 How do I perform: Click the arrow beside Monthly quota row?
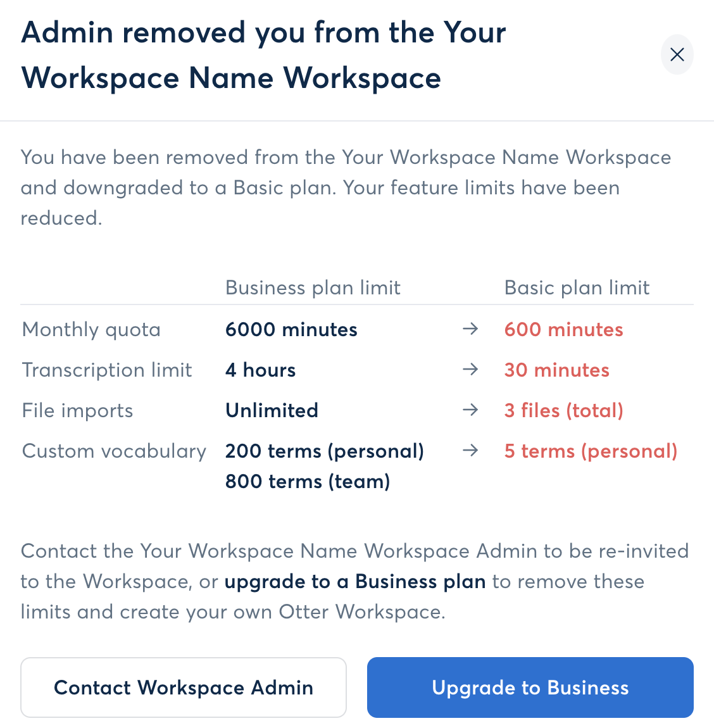point(470,329)
